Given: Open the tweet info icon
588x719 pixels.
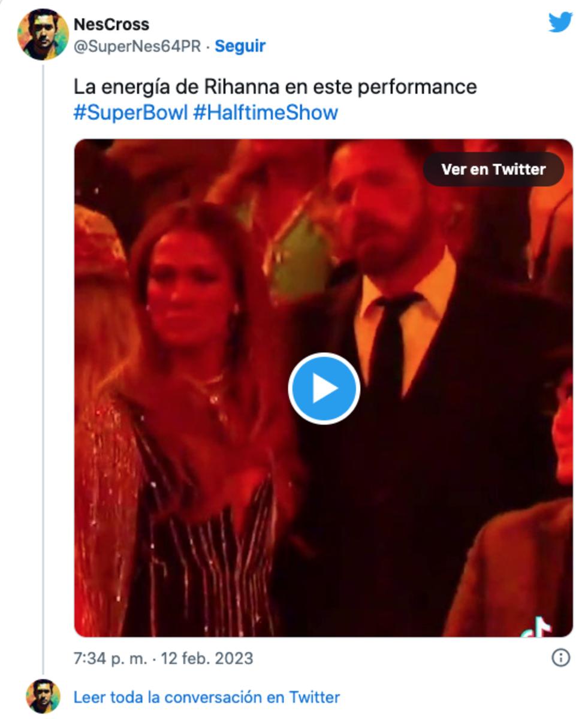Looking at the screenshot, I should [560, 657].
